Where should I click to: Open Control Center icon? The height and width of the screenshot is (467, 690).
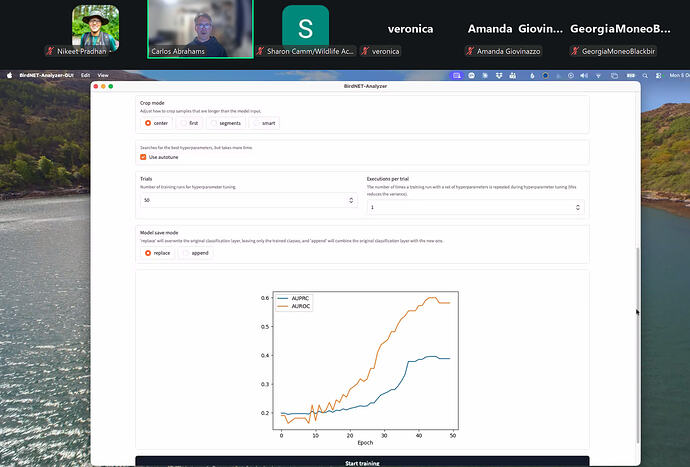658,76
